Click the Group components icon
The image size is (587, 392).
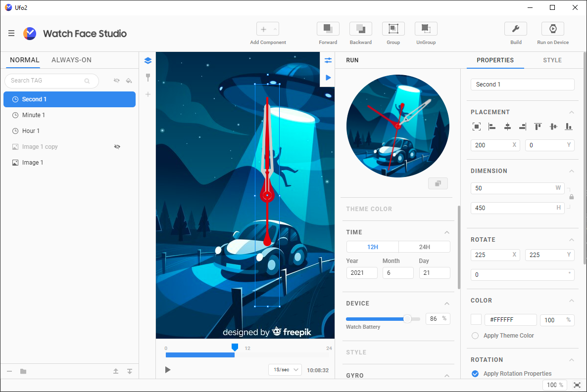coord(393,29)
